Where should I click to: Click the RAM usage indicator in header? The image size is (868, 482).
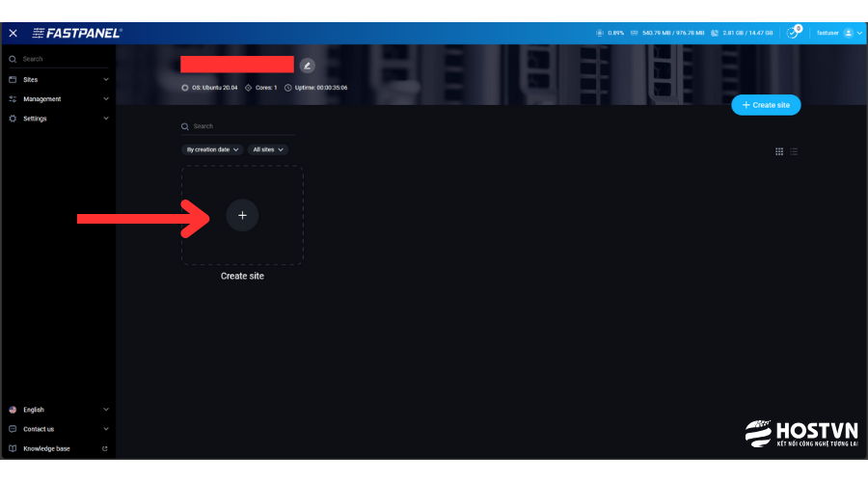click(667, 33)
